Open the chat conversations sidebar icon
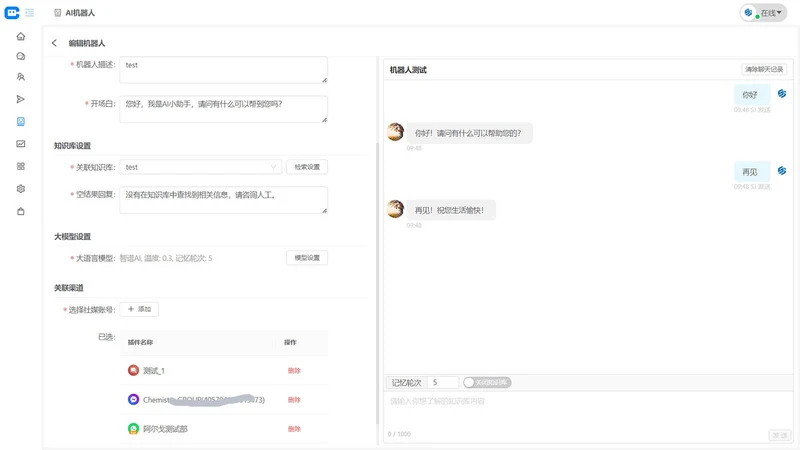 click(x=20, y=56)
